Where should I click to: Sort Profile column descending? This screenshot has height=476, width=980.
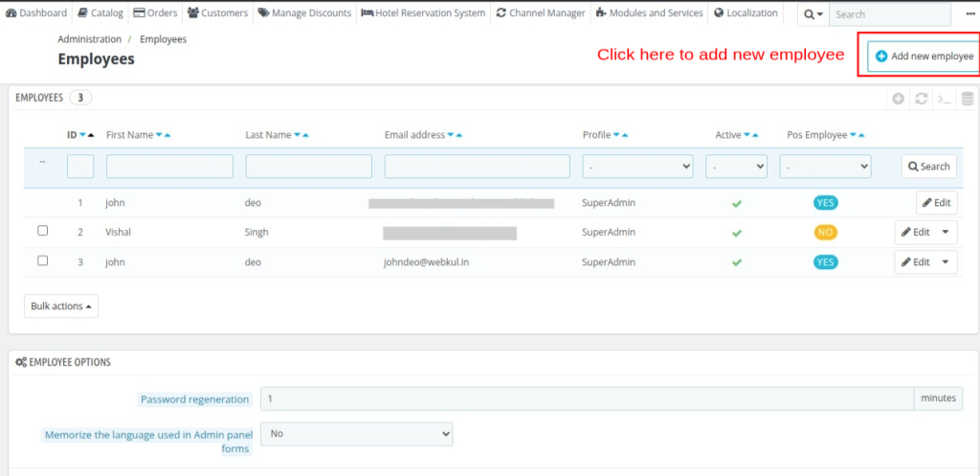[x=616, y=135]
